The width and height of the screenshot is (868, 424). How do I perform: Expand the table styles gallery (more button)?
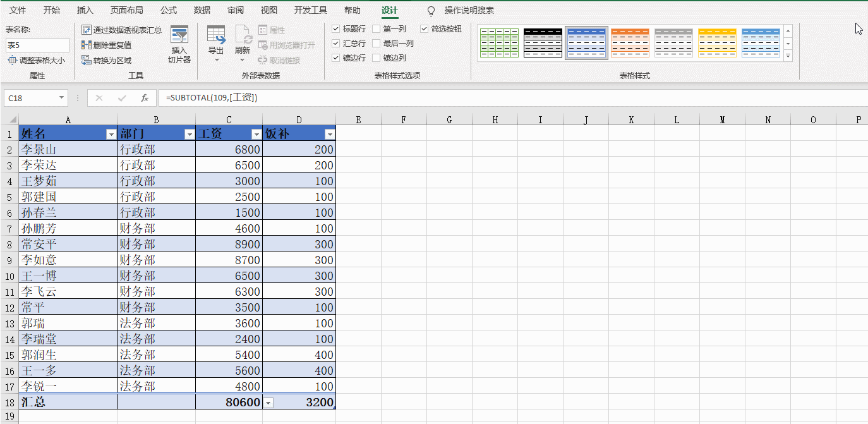[x=788, y=56]
